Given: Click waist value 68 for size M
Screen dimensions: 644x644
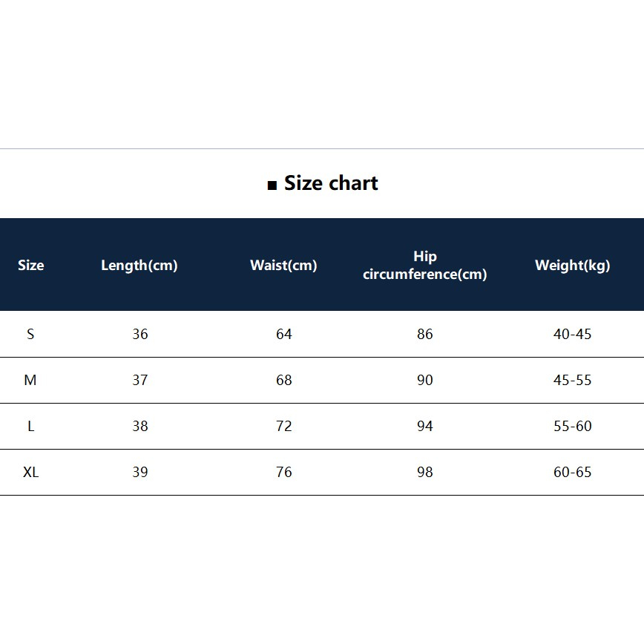Looking at the screenshot, I should pyautogui.click(x=284, y=380).
